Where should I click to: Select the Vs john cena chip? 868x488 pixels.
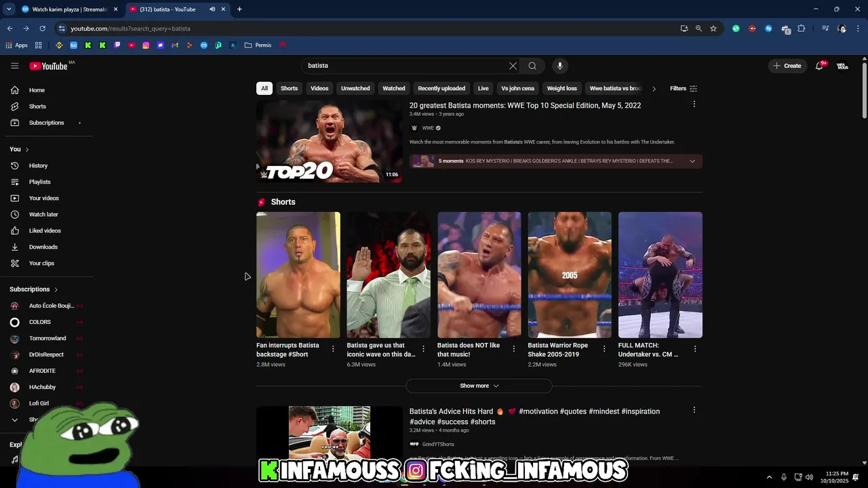(x=517, y=89)
